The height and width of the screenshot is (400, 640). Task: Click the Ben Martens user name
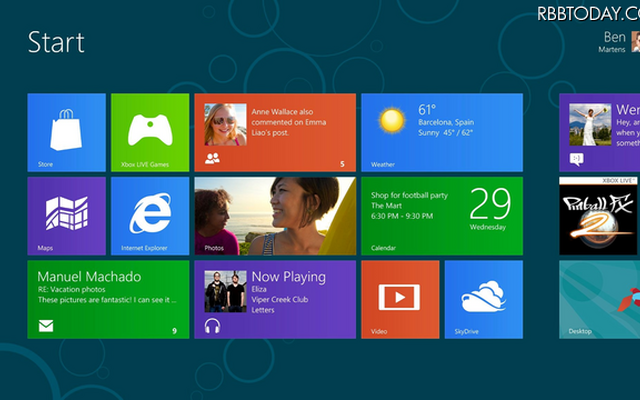point(612,42)
